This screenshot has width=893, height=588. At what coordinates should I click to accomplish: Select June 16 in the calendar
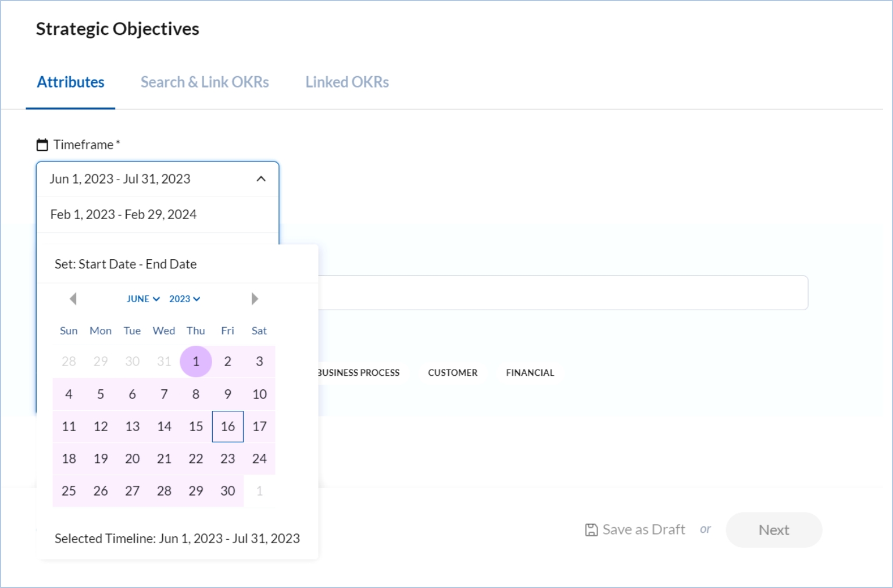pos(228,426)
